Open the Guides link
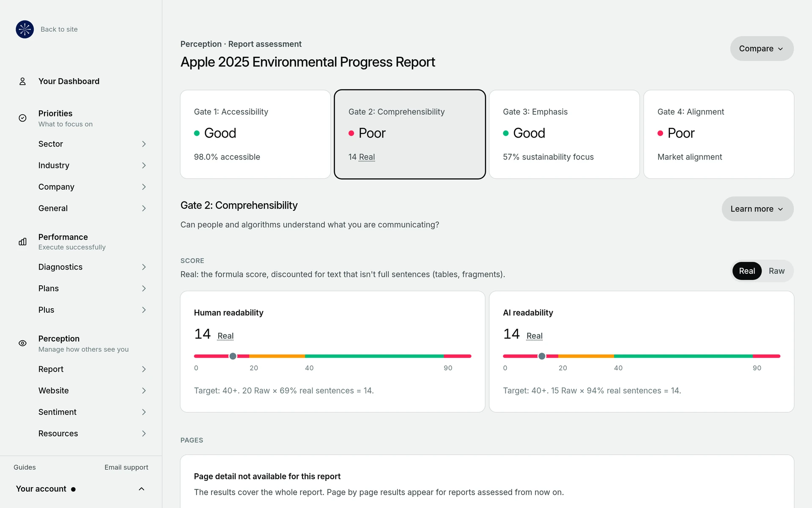 [25, 467]
